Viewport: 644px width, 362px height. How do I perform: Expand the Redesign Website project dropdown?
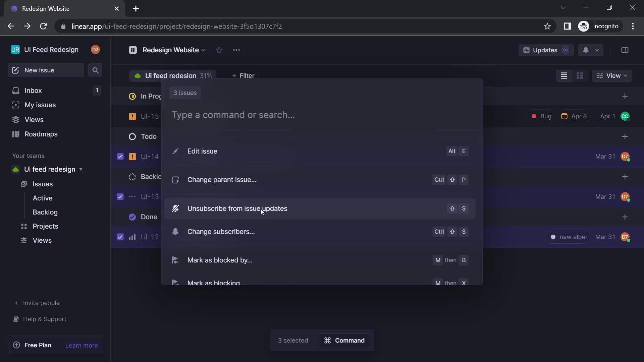(203, 50)
